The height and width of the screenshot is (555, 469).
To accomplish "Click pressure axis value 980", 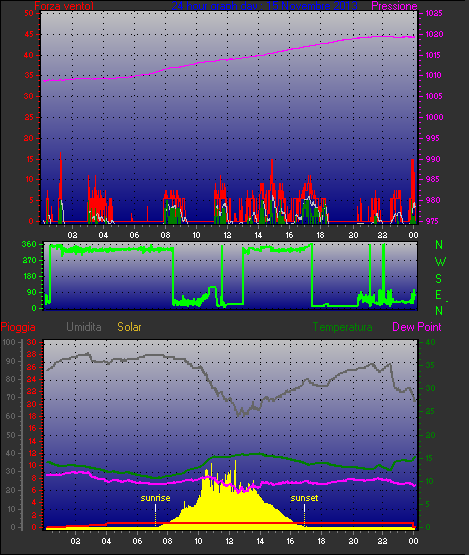I will [433, 200].
